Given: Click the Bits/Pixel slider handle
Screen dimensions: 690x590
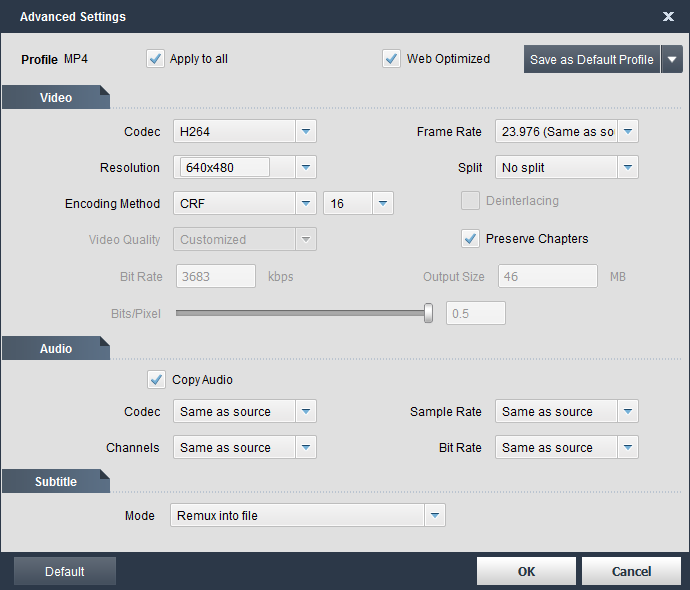Looking at the screenshot, I should [428, 313].
